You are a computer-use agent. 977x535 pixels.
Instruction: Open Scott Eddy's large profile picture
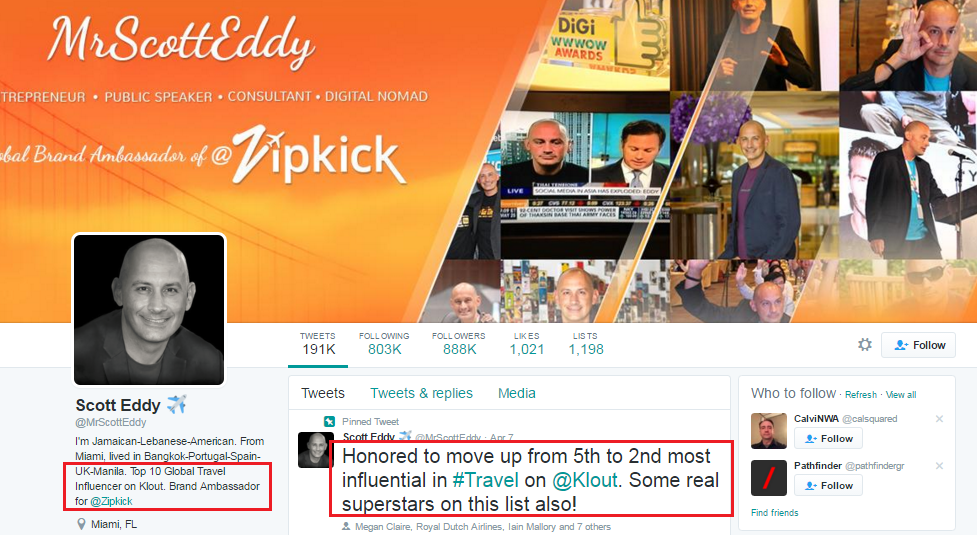coord(149,310)
